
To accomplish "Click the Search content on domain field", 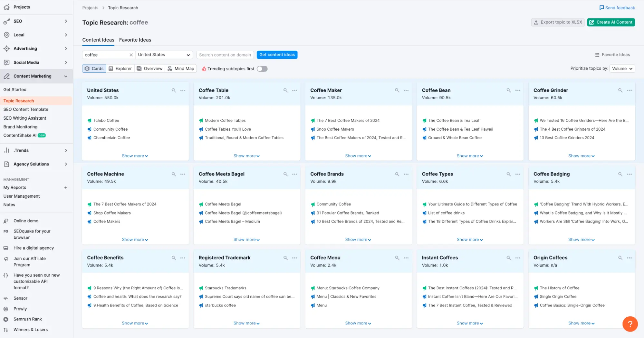I will tap(225, 55).
